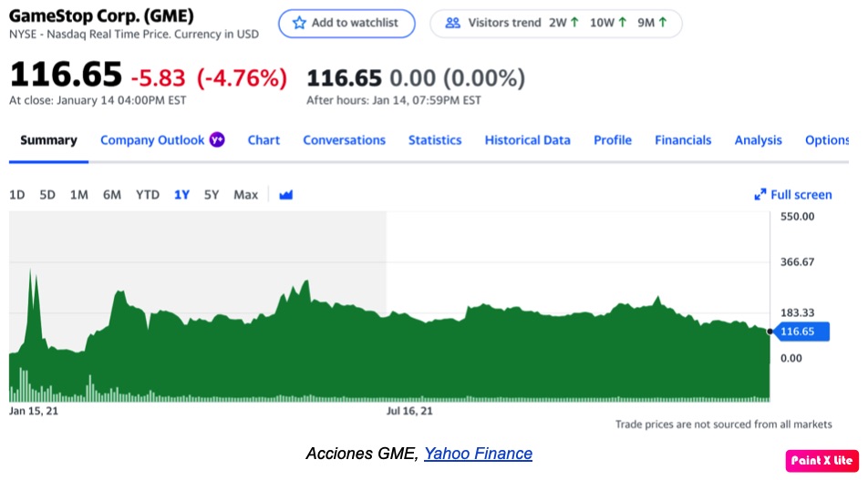Click the 183.33 axis value
Viewport: 868px width, 480px height.
797,312
